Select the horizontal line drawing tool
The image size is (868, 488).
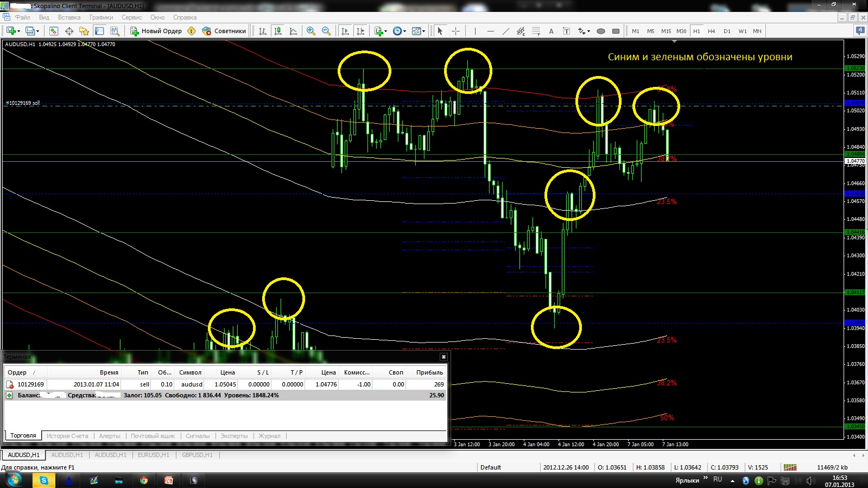pyautogui.click(x=491, y=31)
